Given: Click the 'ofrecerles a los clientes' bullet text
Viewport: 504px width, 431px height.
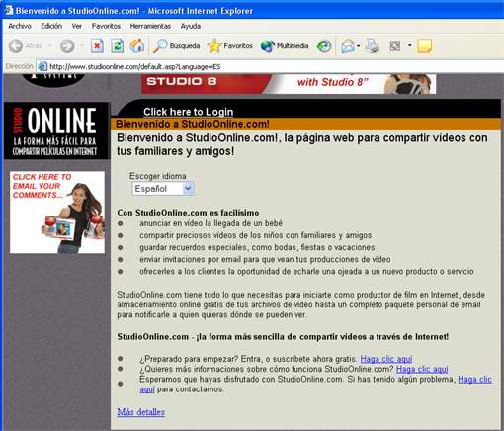Looking at the screenshot, I should click(x=306, y=272).
